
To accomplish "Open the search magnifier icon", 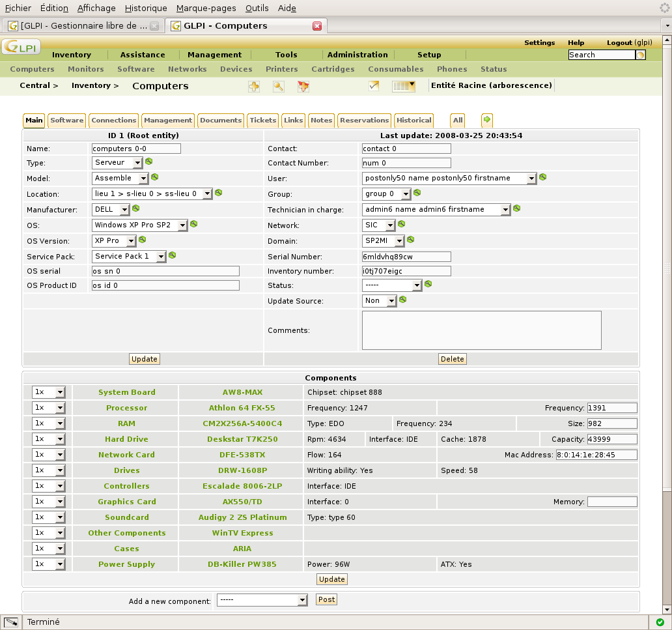I will click(x=279, y=86).
